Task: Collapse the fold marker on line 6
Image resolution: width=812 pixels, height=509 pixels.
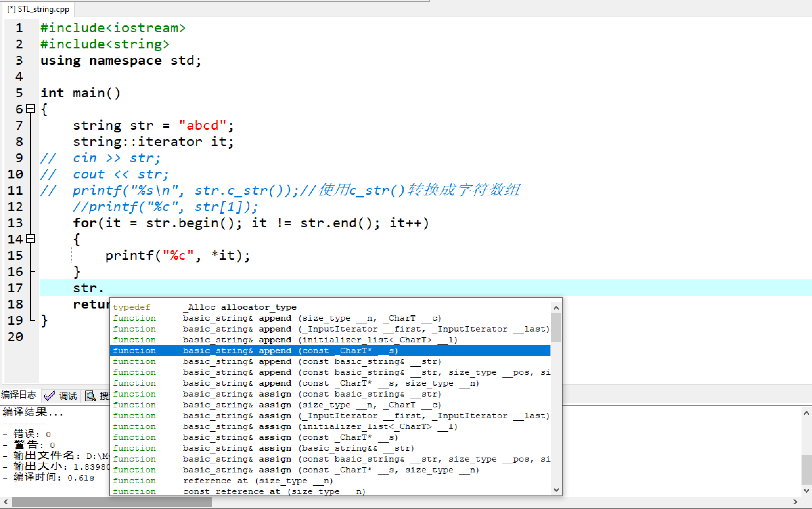Action: click(30, 109)
